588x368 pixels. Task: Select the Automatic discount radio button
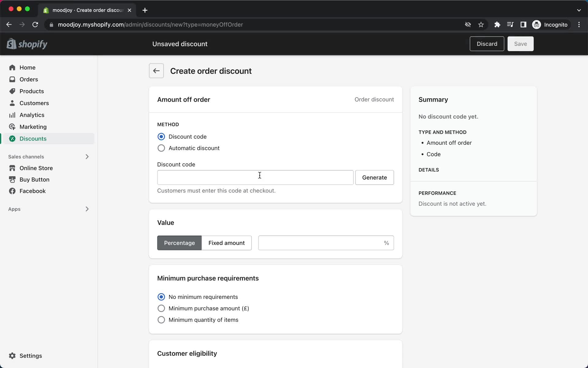[x=161, y=148]
